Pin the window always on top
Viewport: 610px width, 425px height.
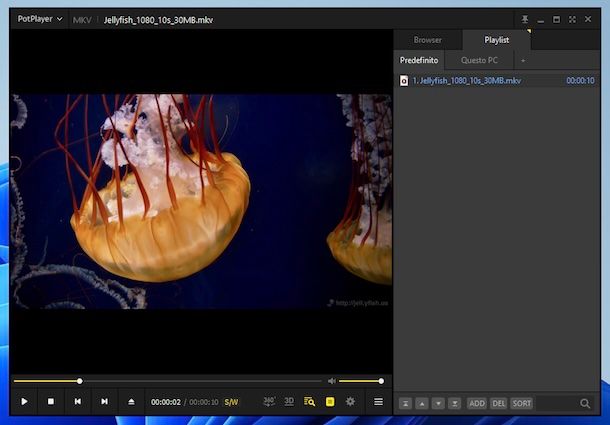pyautogui.click(x=525, y=19)
